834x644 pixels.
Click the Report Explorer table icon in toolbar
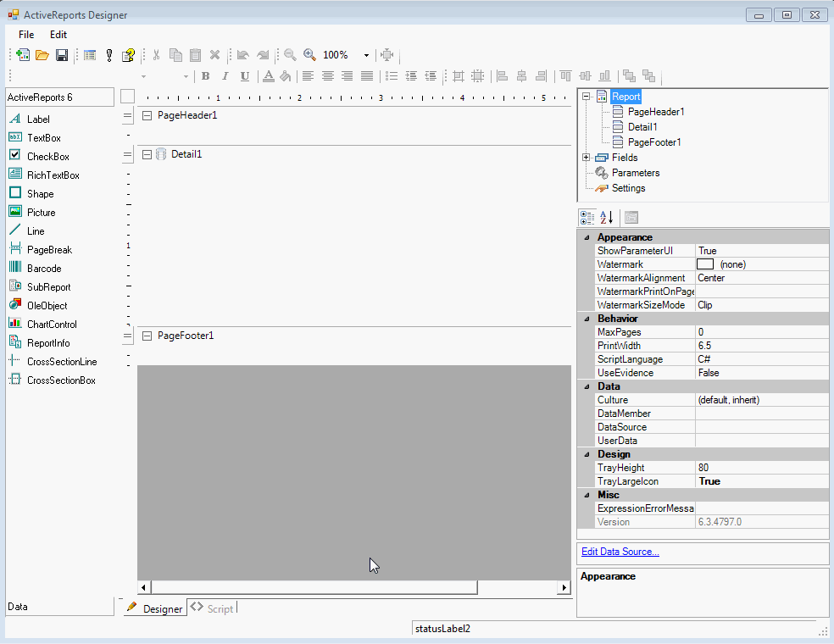(x=90, y=55)
